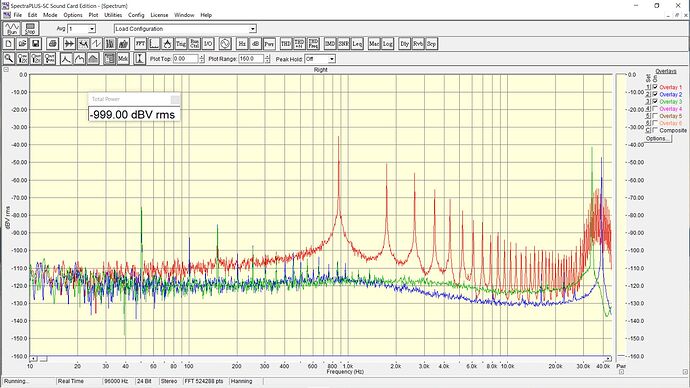Uncheck the Overlay 1 checkbox
Image resolution: width=690 pixels, height=388 pixels.
pos(655,87)
